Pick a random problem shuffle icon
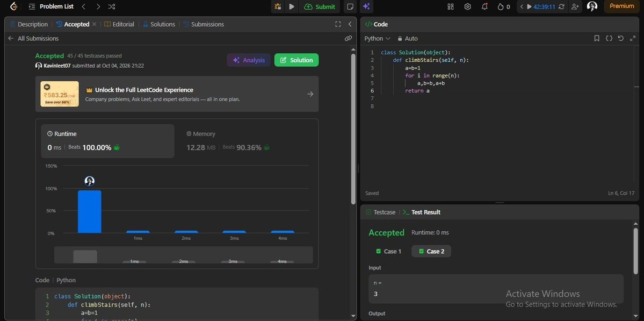 click(111, 6)
